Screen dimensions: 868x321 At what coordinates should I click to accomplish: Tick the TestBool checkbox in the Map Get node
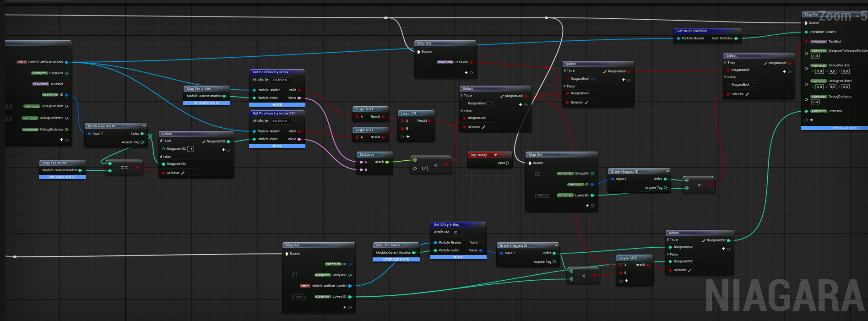(426, 62)
